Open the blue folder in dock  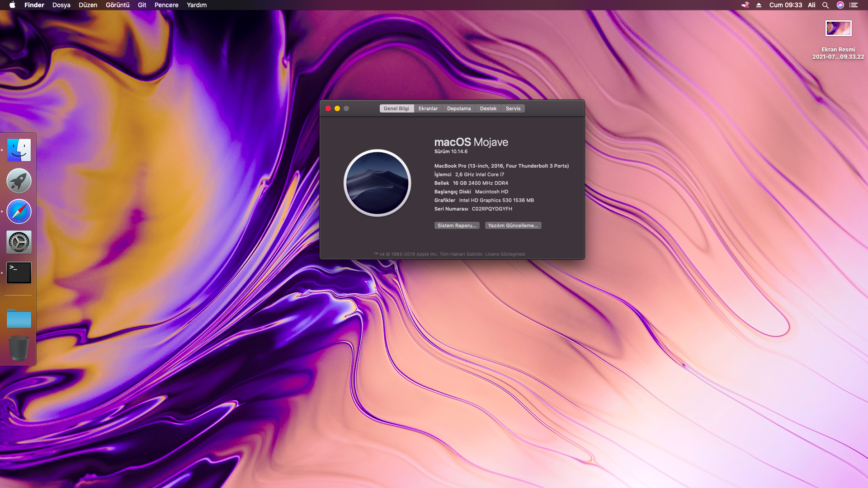click(x=19, y=319)
